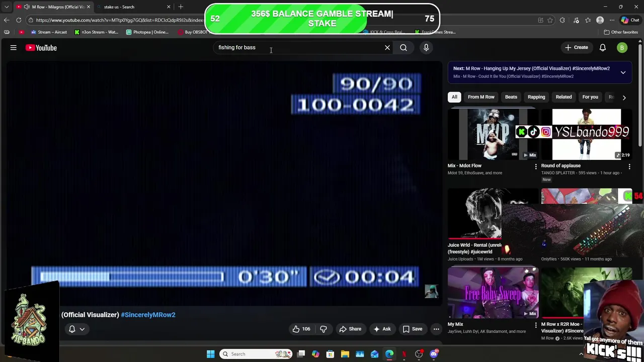Open the Round of applause thumbnail

coord(587,134)
